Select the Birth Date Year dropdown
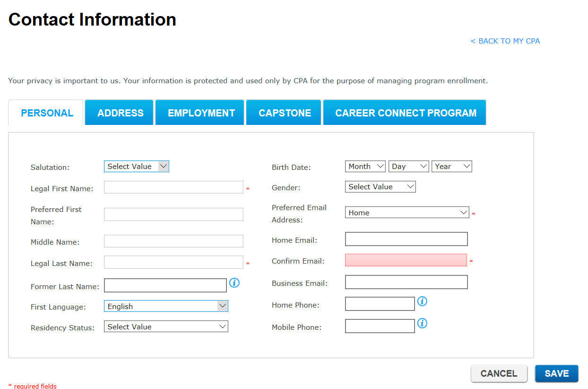 point(451,167)
